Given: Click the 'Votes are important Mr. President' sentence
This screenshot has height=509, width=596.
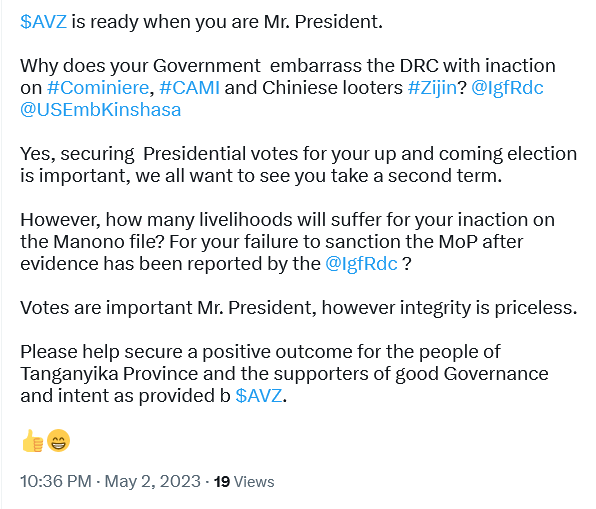Looking at the screenshot, I should [299, 308].
